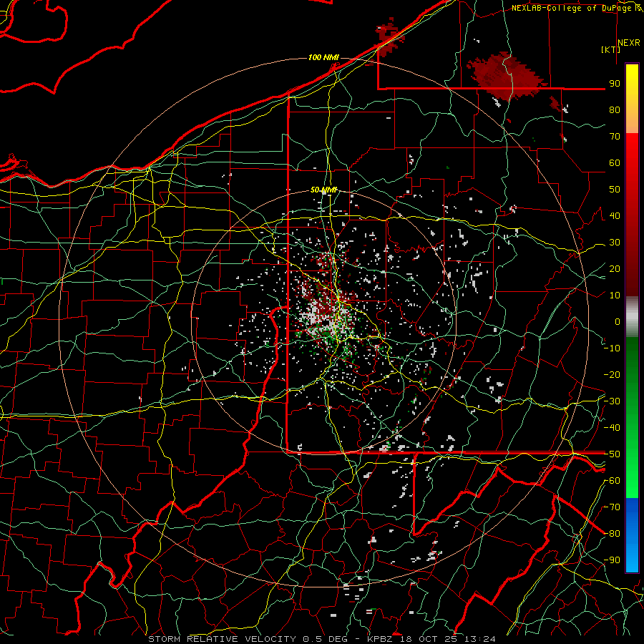Select the 80 value on velocity scale
The height and width of the screenshot is (644, 644).
tap(615, 109)
